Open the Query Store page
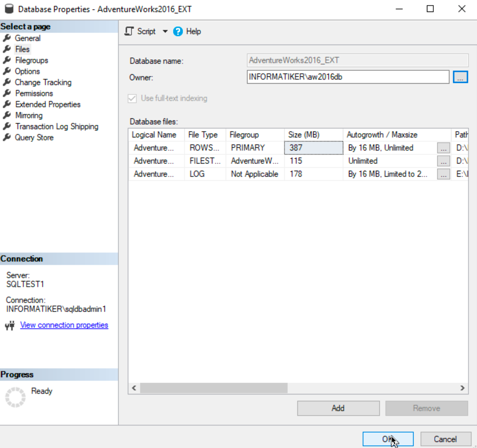The image size is (477, 448). pyautogui.click(x=34, y=138)
